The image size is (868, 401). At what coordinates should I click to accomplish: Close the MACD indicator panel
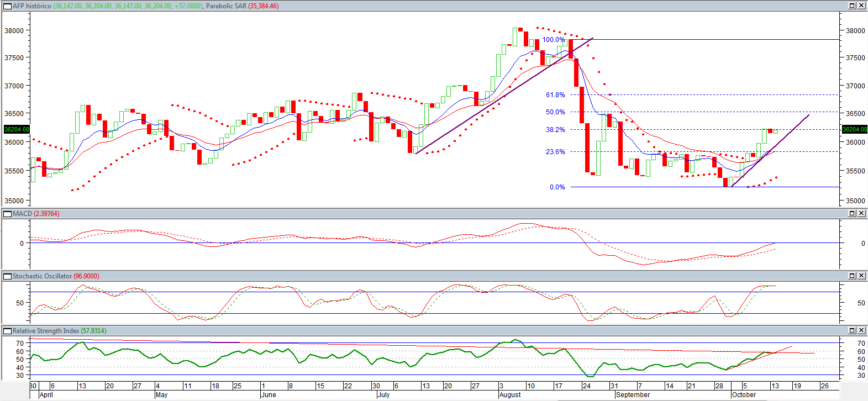(x=861, y=213)
